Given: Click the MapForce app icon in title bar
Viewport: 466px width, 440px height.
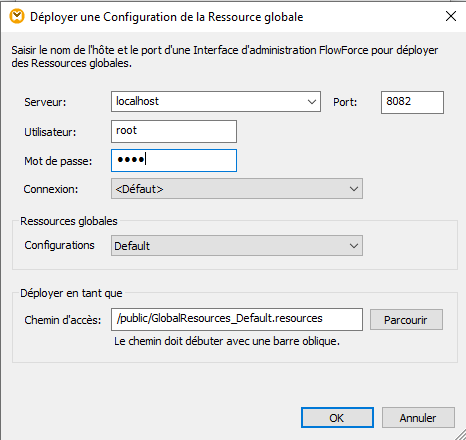Looking at the screenshot, I should pos(17,16).
